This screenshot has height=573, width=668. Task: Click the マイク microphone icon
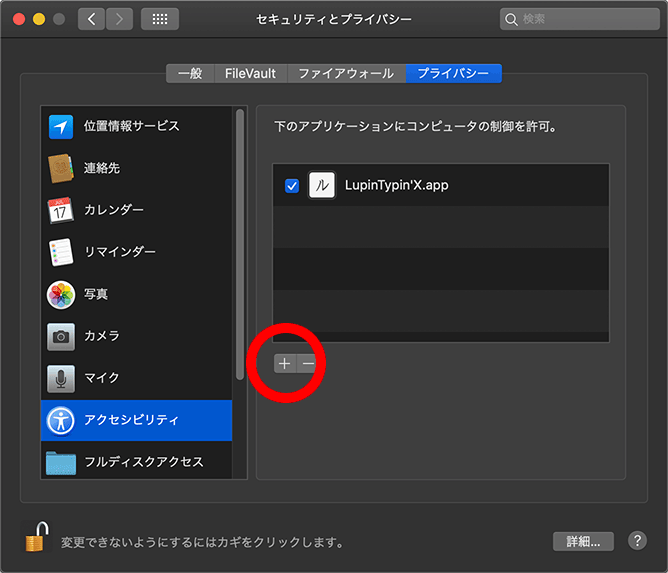coord(60,378)
